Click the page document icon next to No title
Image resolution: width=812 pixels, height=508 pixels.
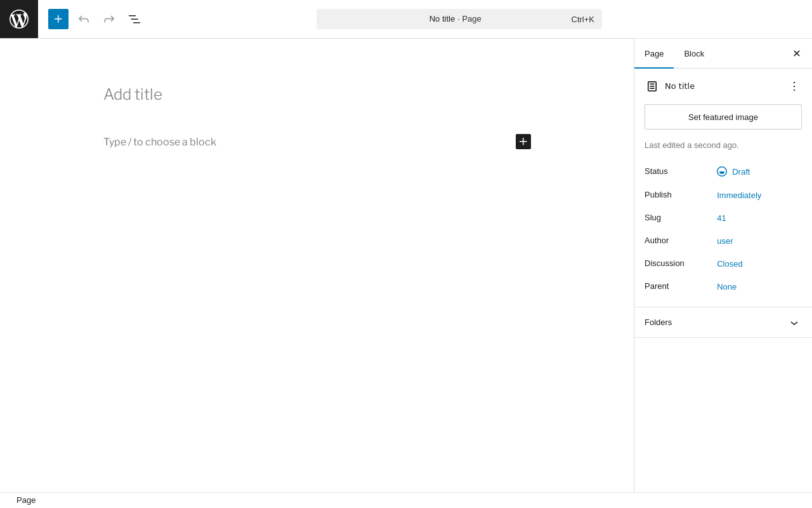[x=652, y=86]
